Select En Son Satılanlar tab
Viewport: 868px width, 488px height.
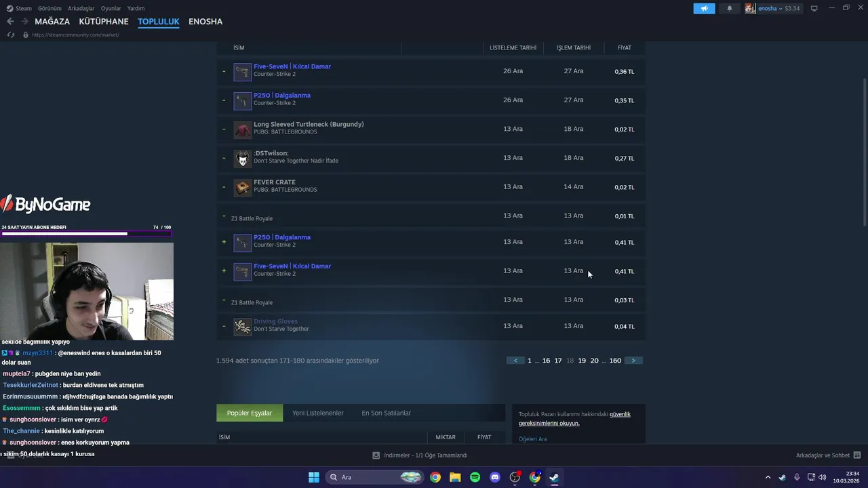pos(386,413)
